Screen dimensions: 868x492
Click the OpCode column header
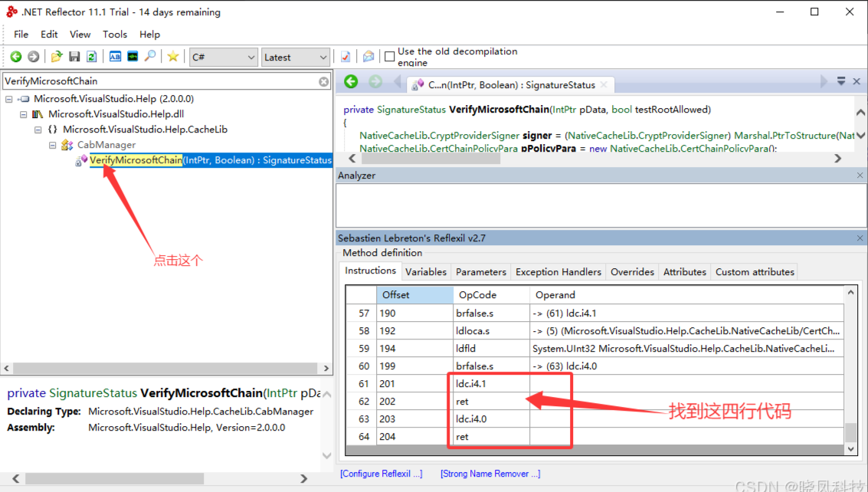(x=491, y=295)
